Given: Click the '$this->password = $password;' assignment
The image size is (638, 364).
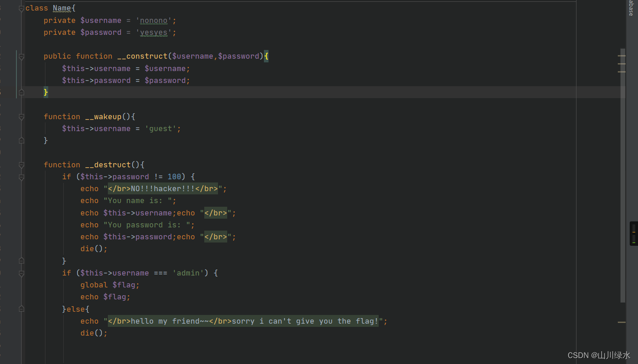Looking at the screenshot, I should tap(126, 81).
